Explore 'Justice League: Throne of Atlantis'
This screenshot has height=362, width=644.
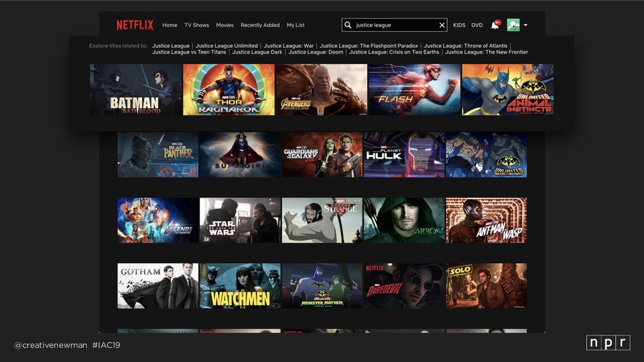click(x=466, y=46)
